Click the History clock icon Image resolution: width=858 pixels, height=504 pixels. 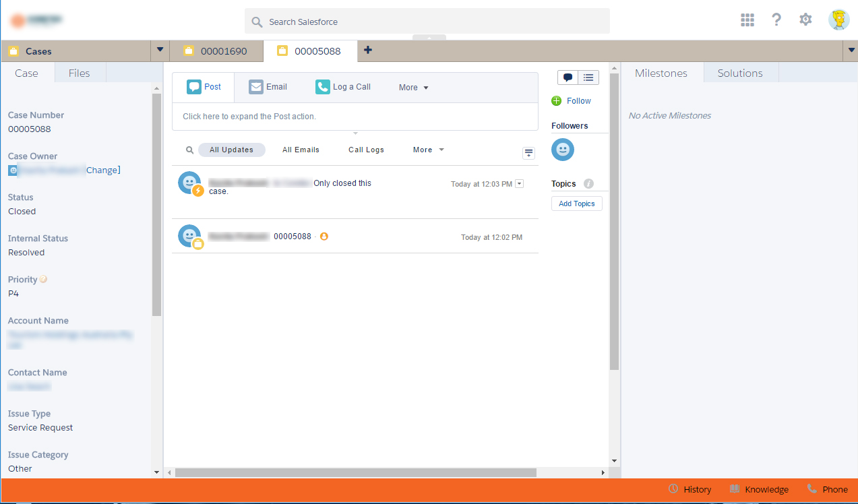coord(673,489)
